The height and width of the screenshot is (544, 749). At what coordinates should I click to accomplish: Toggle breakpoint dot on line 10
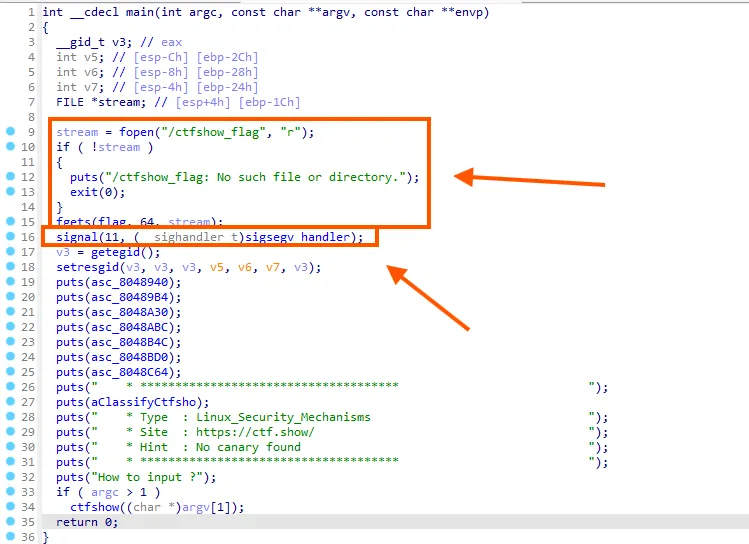(x=11, y=146)
